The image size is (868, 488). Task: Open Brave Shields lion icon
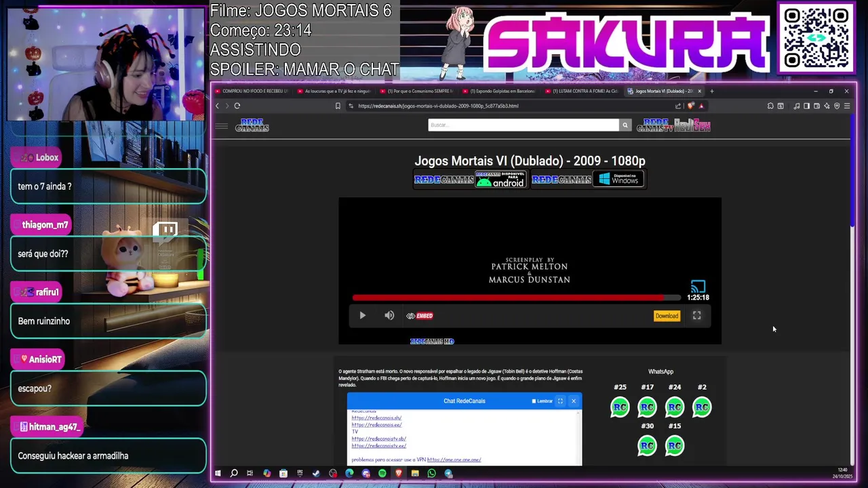[x=691, y=106]
